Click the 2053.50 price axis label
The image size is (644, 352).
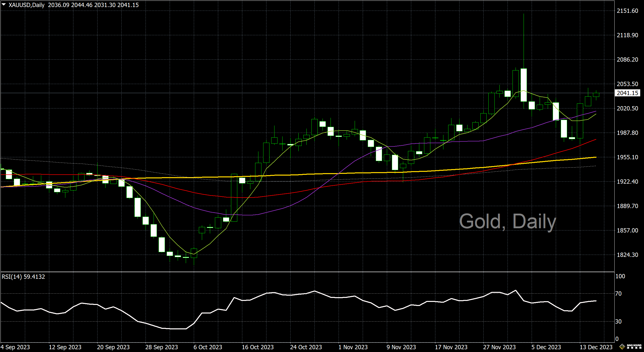pos(627,84)
